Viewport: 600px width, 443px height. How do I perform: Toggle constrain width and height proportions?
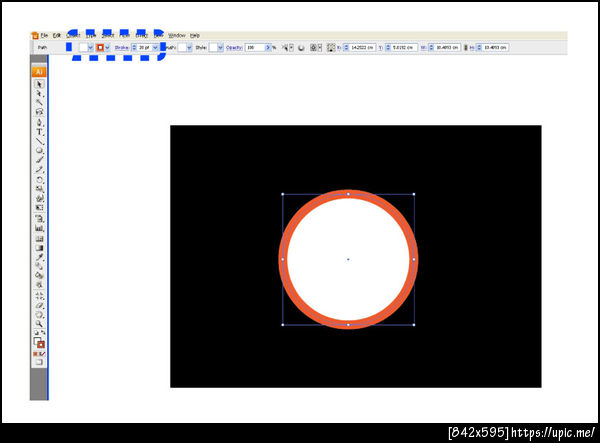click(x=466, y=48)
